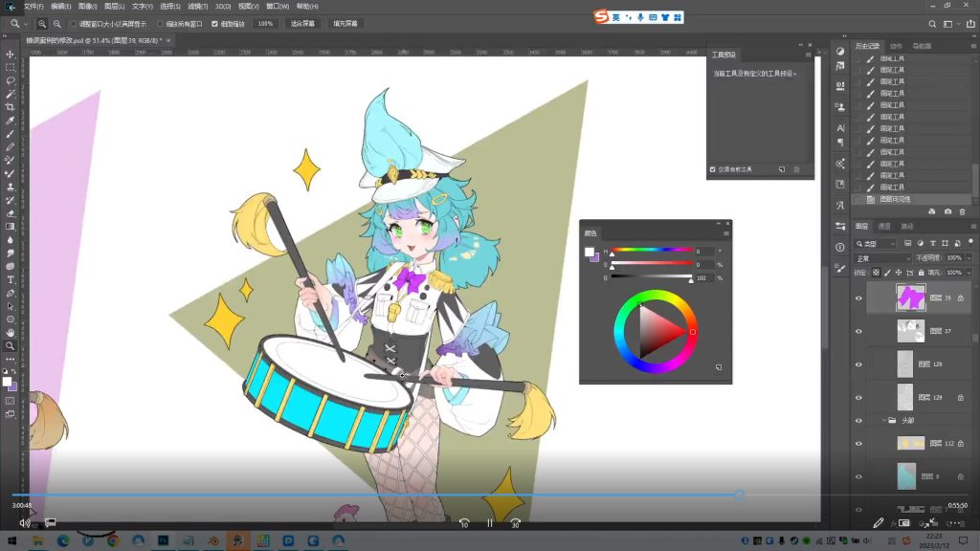
Task: Switch to the 动作 tab
Action: coord(896,45)
